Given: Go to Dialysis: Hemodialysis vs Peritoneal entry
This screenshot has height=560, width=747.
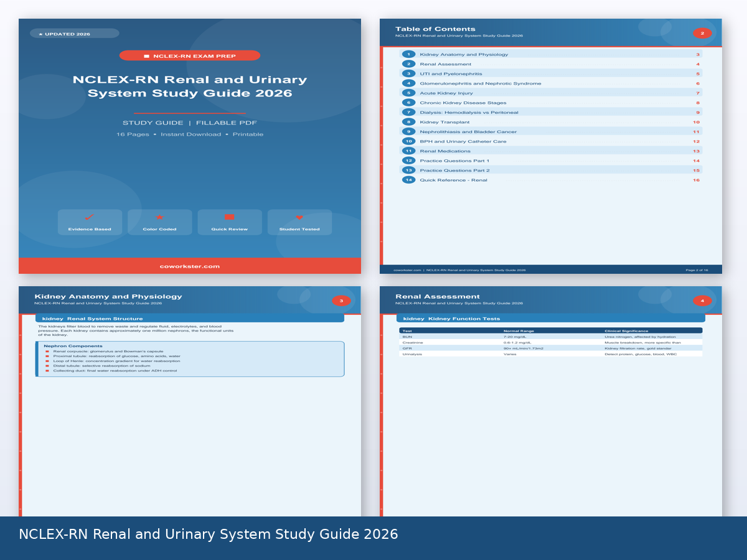Looking at the screenshot, I should click(x=469, y=112).
